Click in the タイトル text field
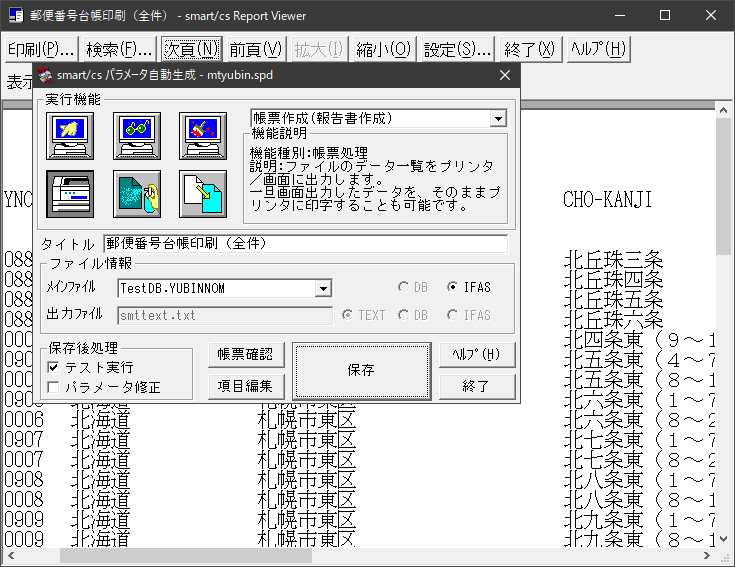 point(304,243)
